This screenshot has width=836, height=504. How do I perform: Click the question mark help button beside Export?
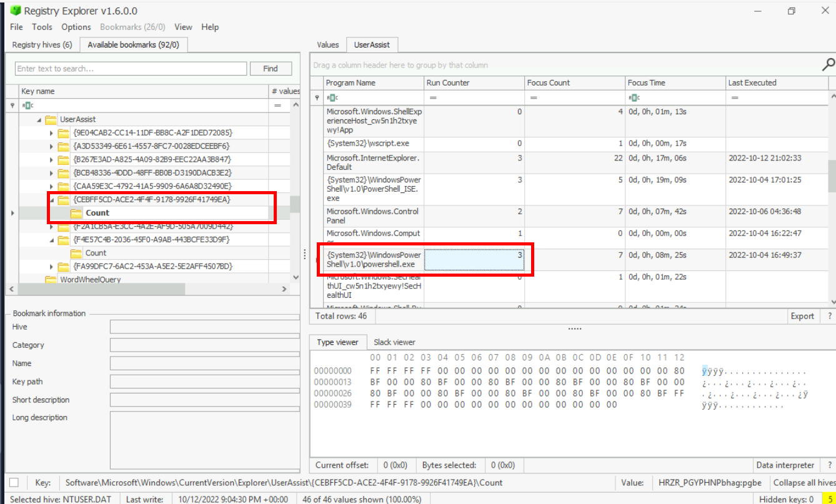click(x=829, y=316)
